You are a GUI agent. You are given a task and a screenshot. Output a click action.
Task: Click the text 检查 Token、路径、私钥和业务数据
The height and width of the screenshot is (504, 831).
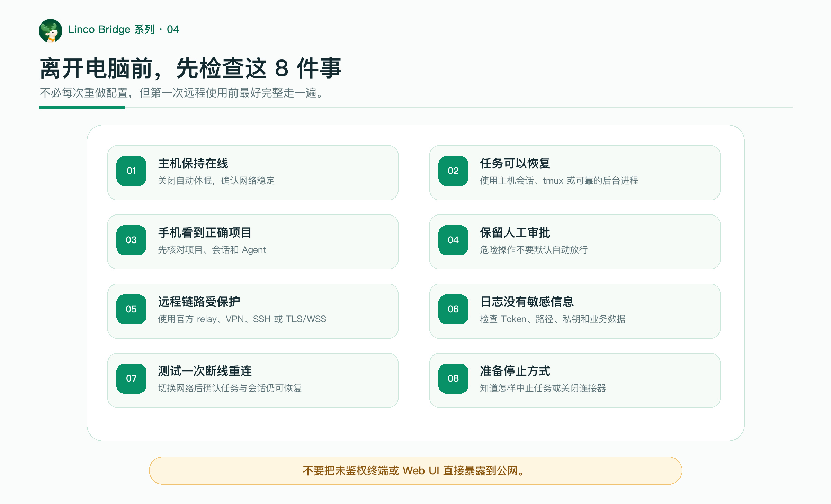pyautogui.click(x=553, y=319)
